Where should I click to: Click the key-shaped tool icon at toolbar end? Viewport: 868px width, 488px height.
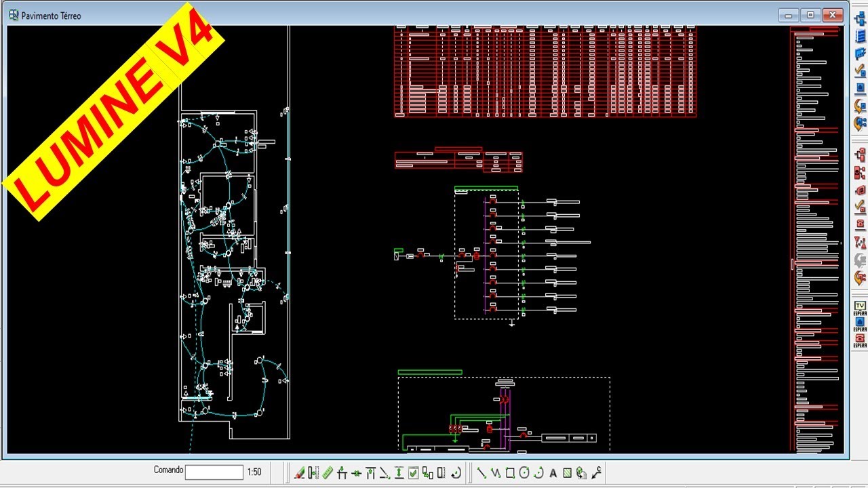tap(597, 472)
